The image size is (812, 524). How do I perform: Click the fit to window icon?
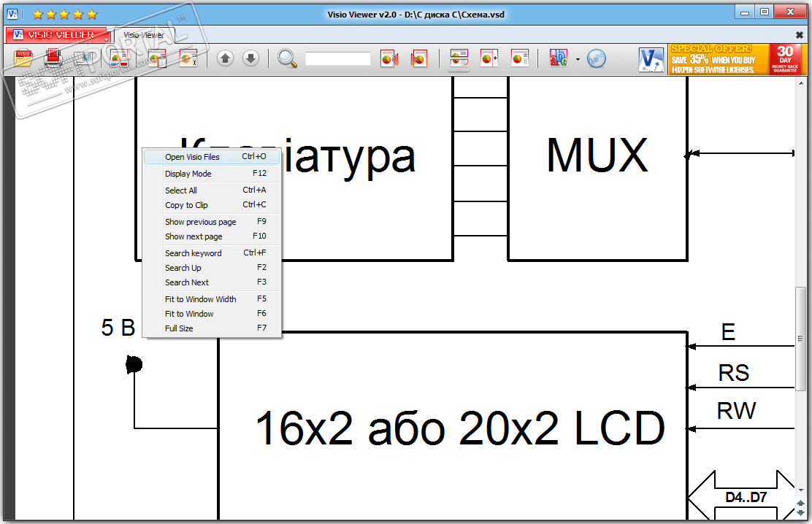(x=489, y=58)
